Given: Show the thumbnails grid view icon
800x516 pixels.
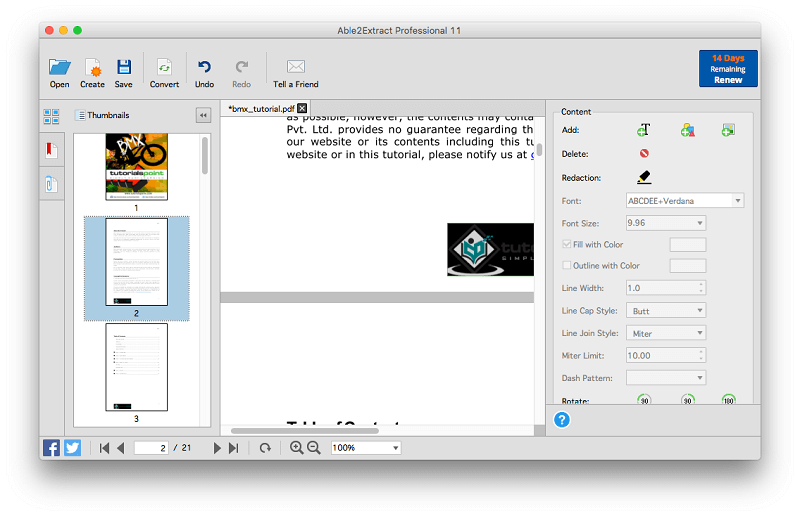Looking at the screenshot, I should pos(51,116).
